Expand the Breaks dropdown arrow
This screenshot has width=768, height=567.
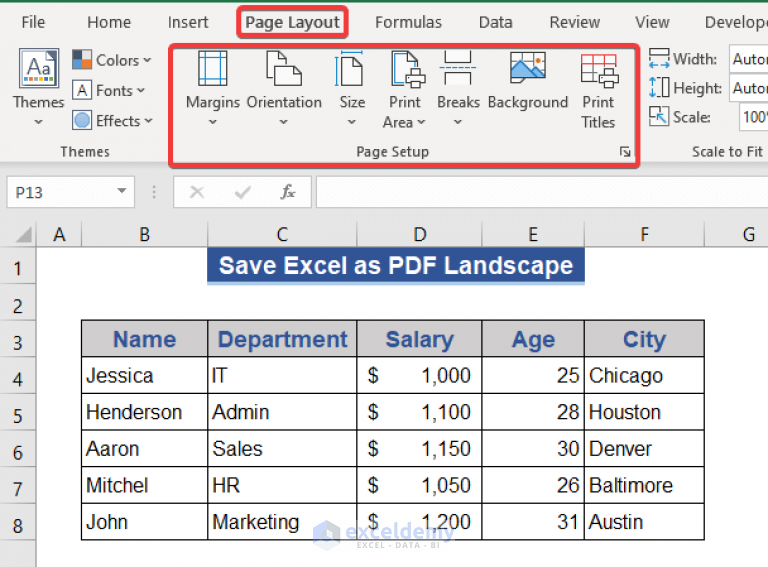pos(457,122)
